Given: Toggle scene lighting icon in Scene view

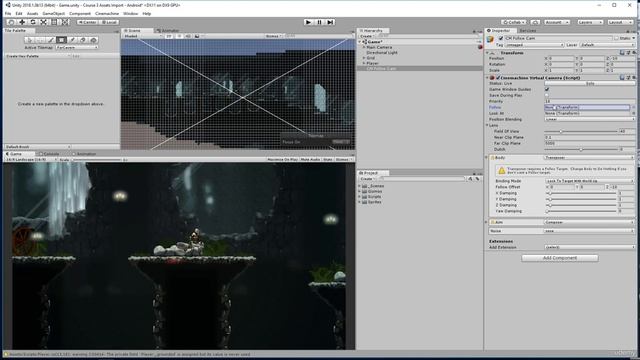Looking at the screenshot, I should click(179, 36).
